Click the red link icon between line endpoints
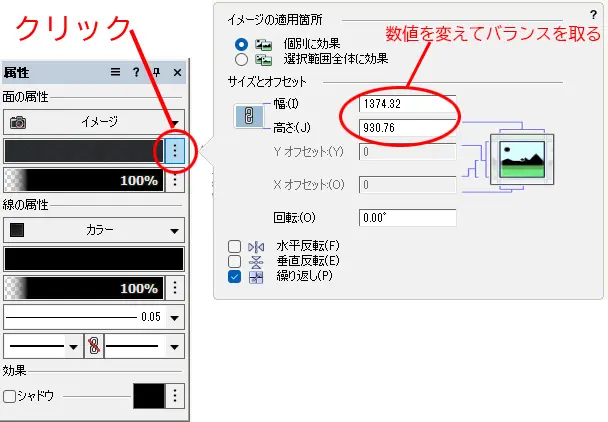This screenshot has height=422, width=608. (94, 347)
